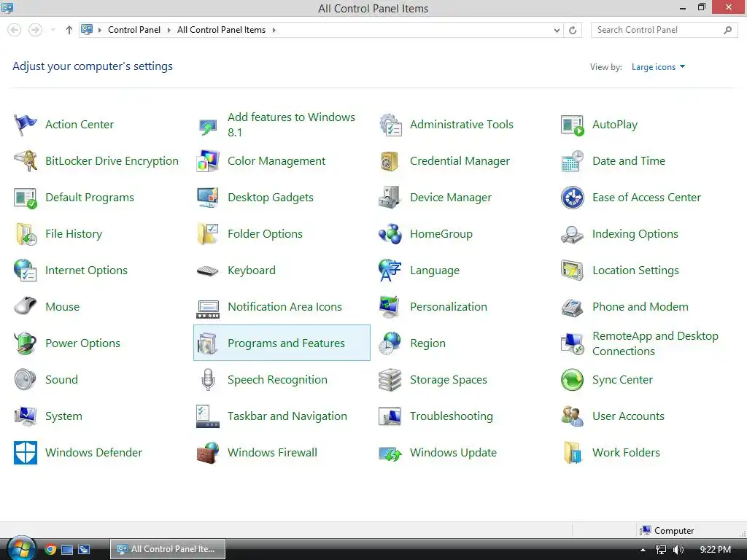Click the BitLocker Drive Encryption keys icon
Screen dimensions: 747x560
tap(26, 161)
